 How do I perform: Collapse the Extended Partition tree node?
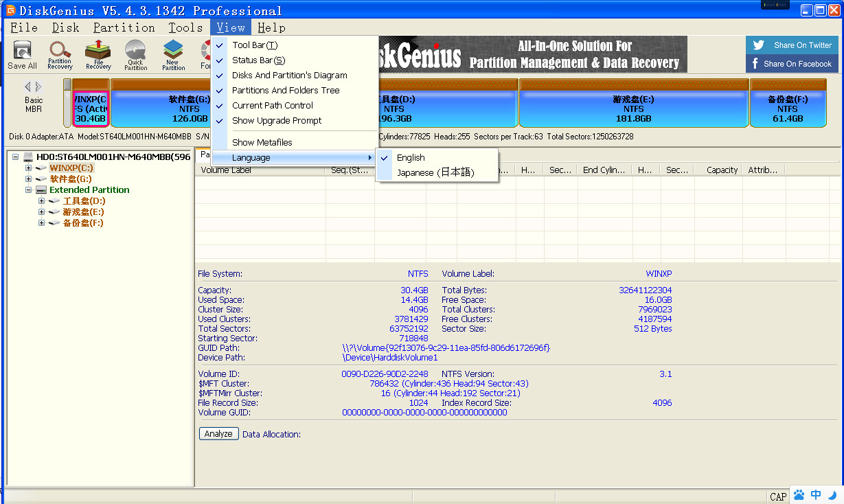click(x=29, y=190)
